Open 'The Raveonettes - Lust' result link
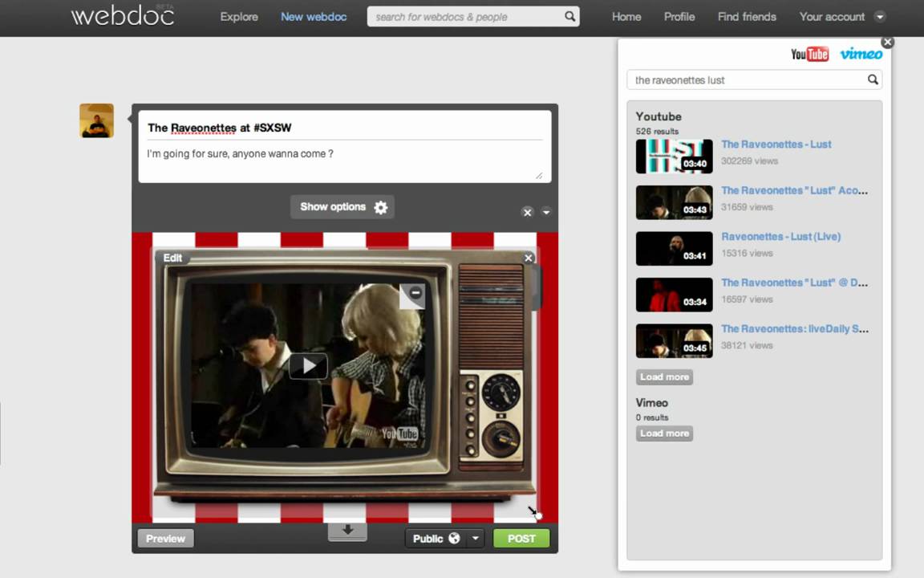 (x=776, y=144)
